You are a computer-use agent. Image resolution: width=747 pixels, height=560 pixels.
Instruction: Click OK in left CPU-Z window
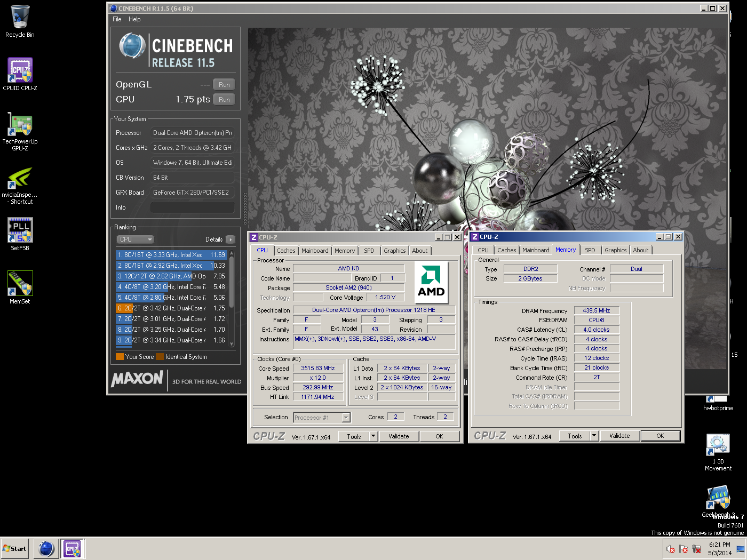pyautogui.click(x=439, y=436)
